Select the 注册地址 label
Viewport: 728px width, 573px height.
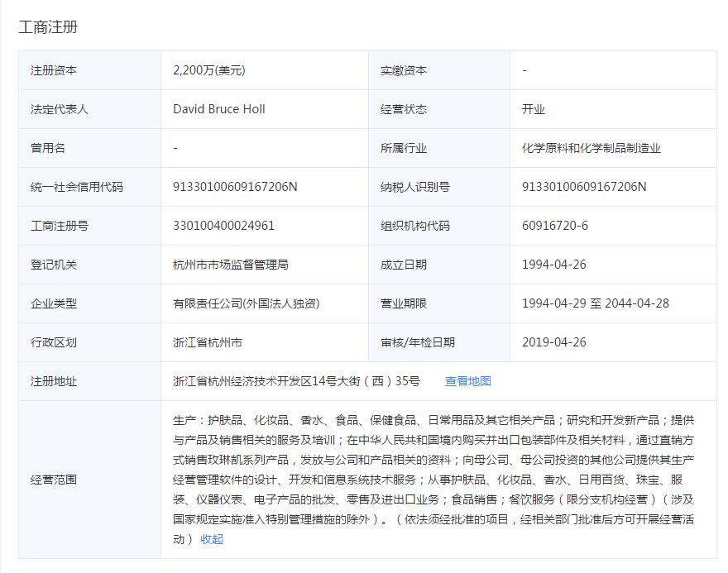pyautogui.click(x=54, y=381)
